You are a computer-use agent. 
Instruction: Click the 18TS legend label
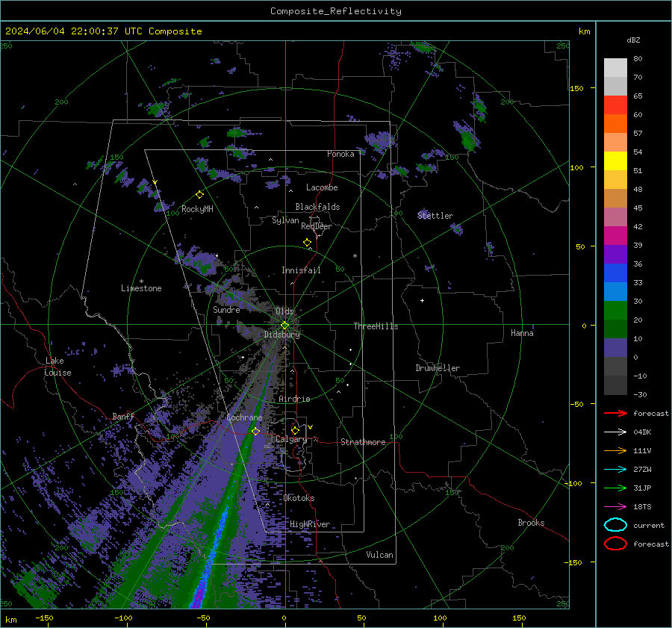tap(642, 507)
